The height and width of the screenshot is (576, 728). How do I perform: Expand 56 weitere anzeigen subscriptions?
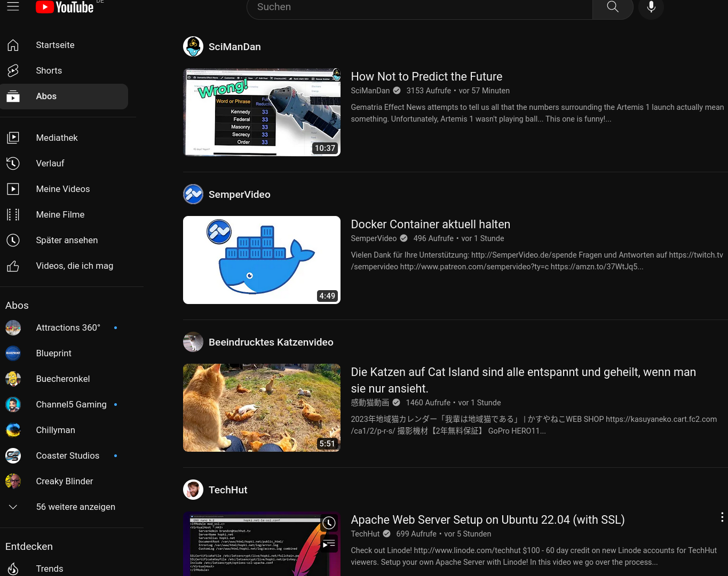click(x=64, y=507)
